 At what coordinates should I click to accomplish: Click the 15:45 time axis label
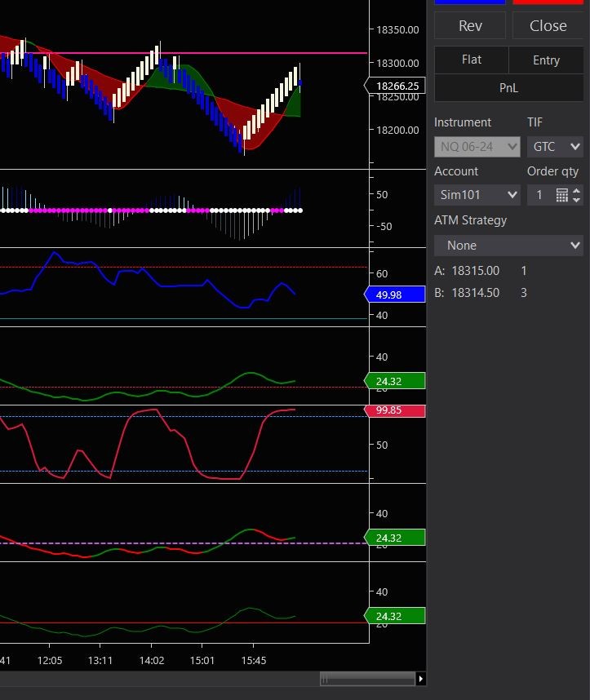(254, 660)
